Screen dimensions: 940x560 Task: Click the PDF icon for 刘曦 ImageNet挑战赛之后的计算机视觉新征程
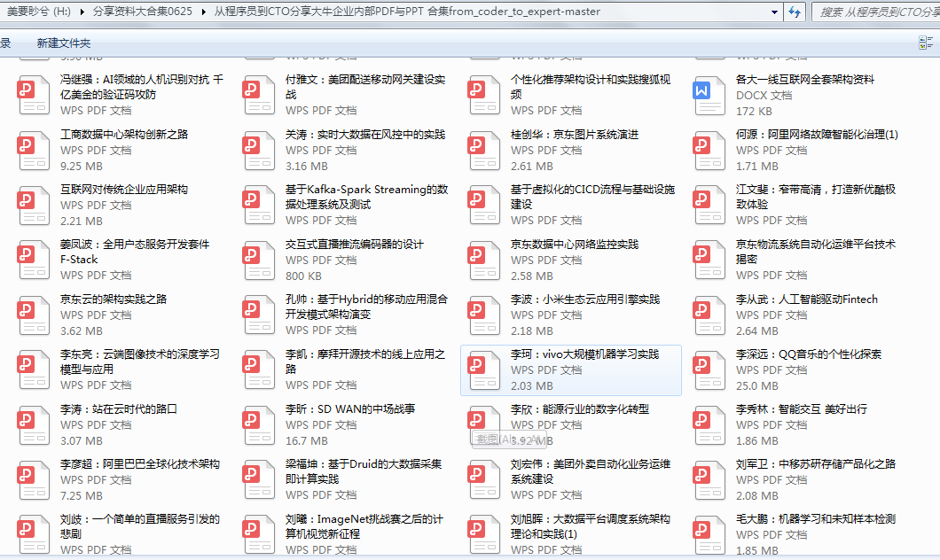259,534
